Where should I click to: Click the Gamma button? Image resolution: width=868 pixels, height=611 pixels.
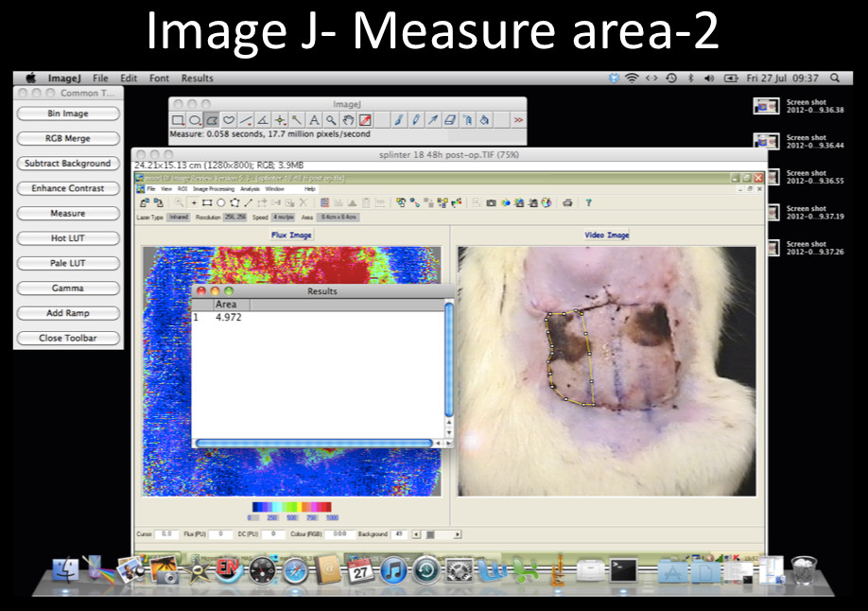(68, 288)
